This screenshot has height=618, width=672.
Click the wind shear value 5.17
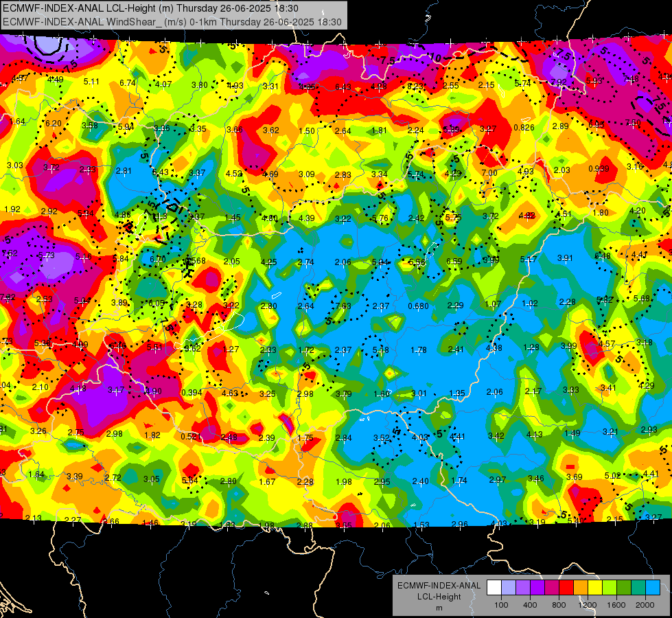click(529, 259)
